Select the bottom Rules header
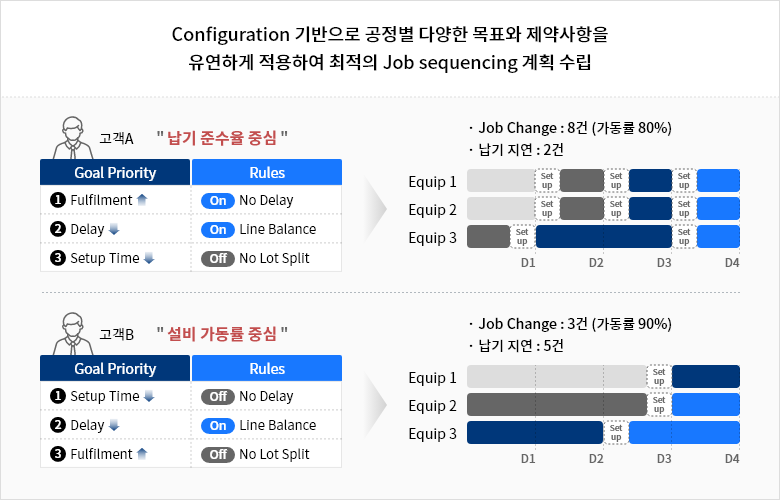The height and width of the screenshot is (500, 780). [267, 368]
